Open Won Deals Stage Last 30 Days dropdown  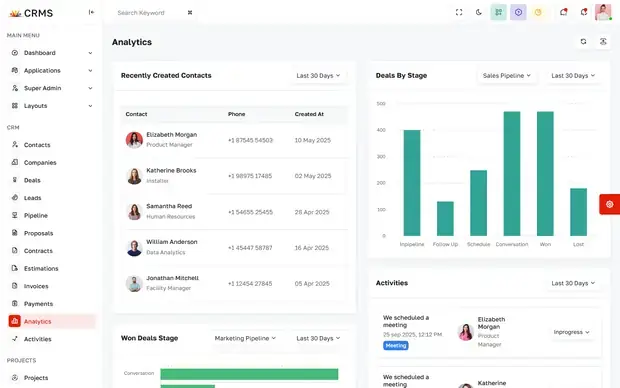318,338
